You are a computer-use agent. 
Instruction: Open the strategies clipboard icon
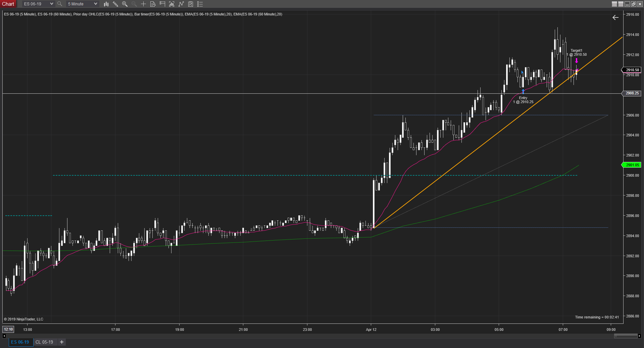191,4
